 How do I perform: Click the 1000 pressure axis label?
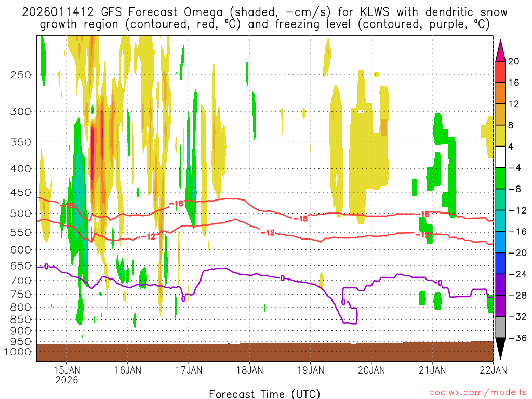pos(18,352)
